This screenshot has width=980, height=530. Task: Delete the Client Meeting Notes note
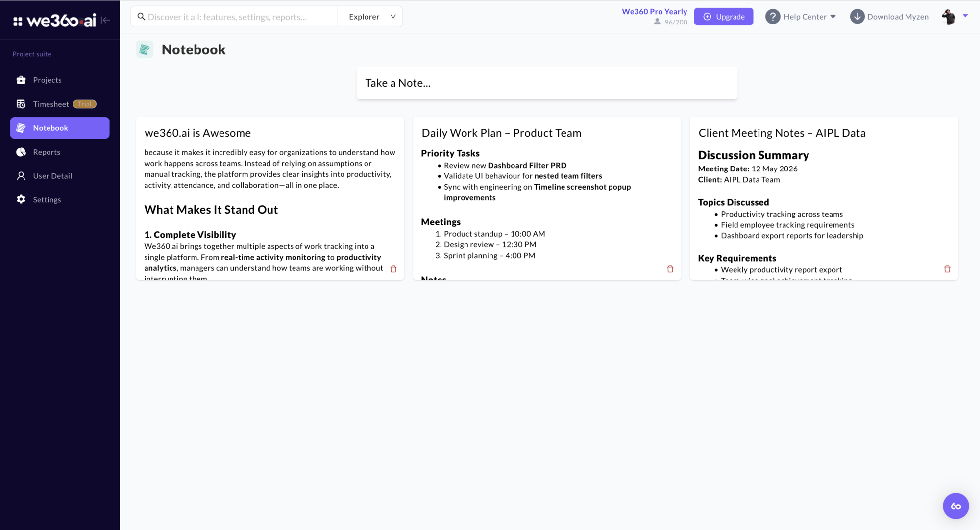tap(947, 269)
